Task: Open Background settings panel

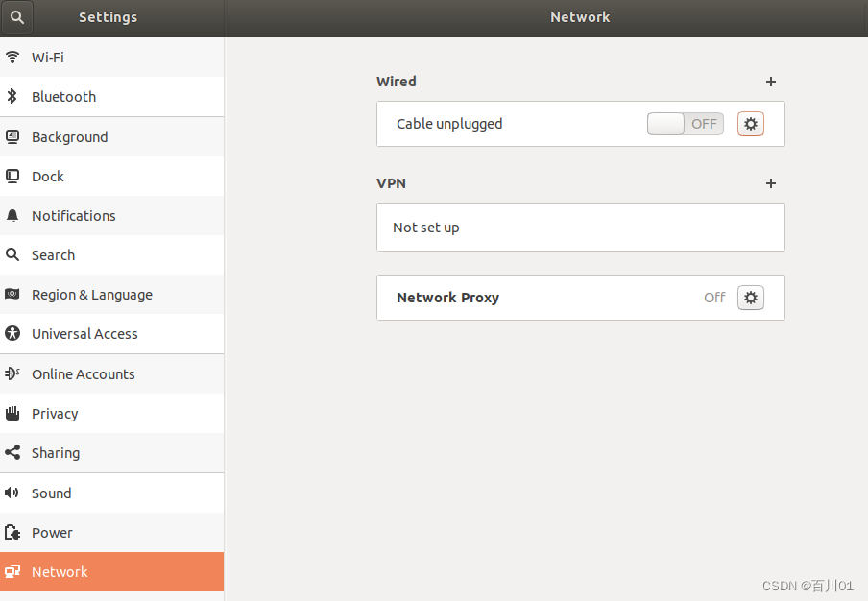Action: point(111,136)
